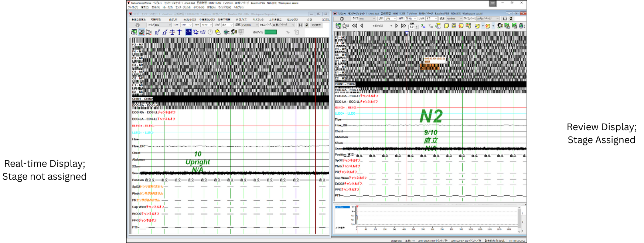This screenshot has height=243, width=644.
Task: Open the ファイル(F) menu
Action: tap(132, 7)
